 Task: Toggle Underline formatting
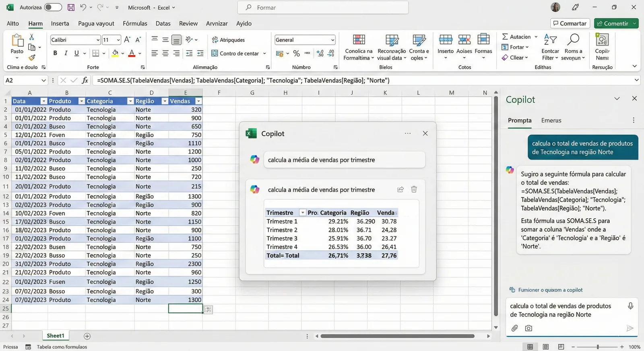click(76, 53)
